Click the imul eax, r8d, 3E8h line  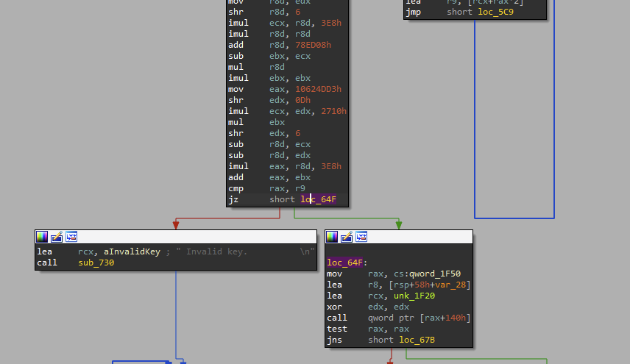pos(285,166)
